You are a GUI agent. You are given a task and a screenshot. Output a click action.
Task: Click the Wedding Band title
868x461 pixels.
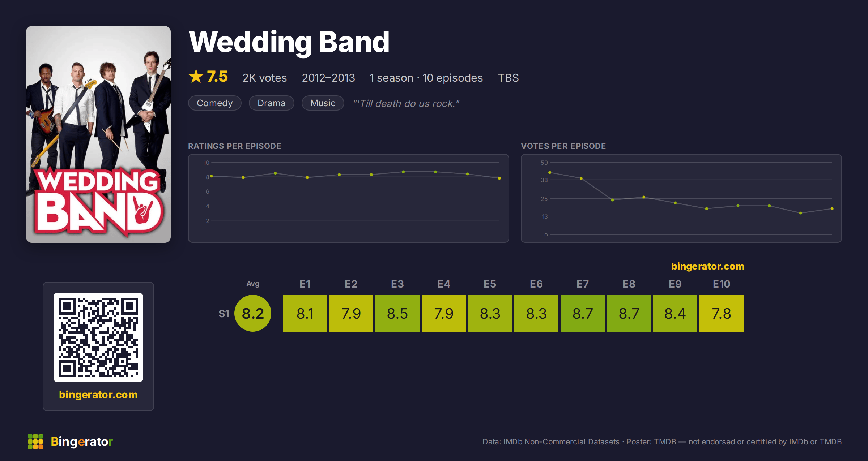[289, 42]
